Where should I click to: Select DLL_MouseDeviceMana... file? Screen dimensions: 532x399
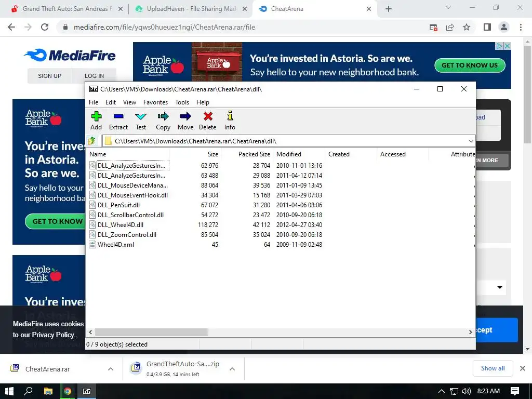pyautogui.click(x=132, y=185)
